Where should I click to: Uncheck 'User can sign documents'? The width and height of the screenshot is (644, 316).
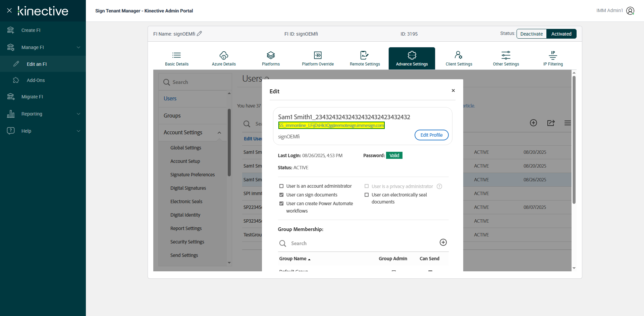(281, 195)
